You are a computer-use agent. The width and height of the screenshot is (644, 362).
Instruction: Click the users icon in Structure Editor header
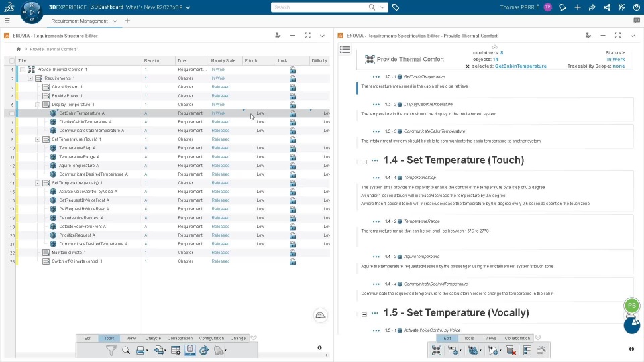tap(278, 36)
